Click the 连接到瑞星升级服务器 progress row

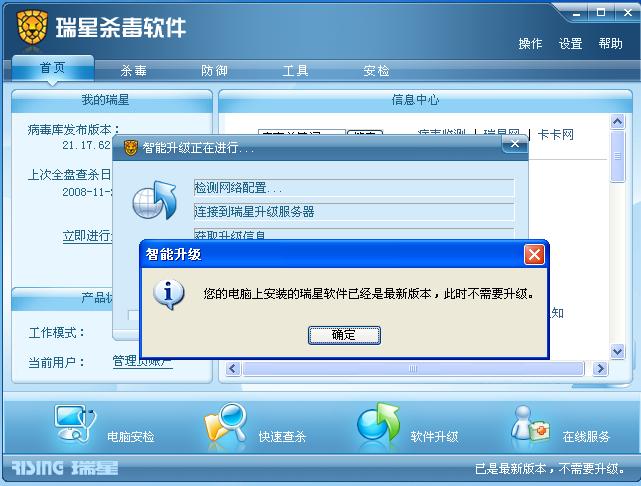tap(354, 212)
